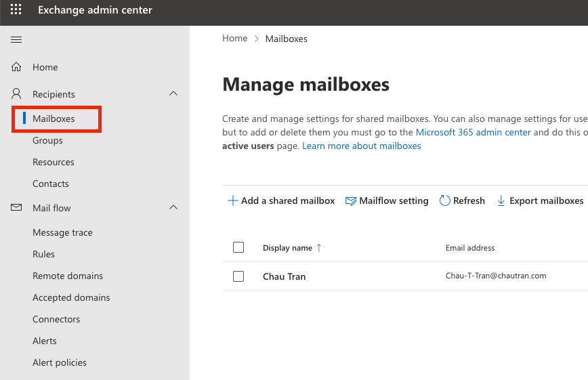Viewport: 588px width, 380px height.
Task: Click Mailboxes in the breadcrumb
Action: coord(286,39)
